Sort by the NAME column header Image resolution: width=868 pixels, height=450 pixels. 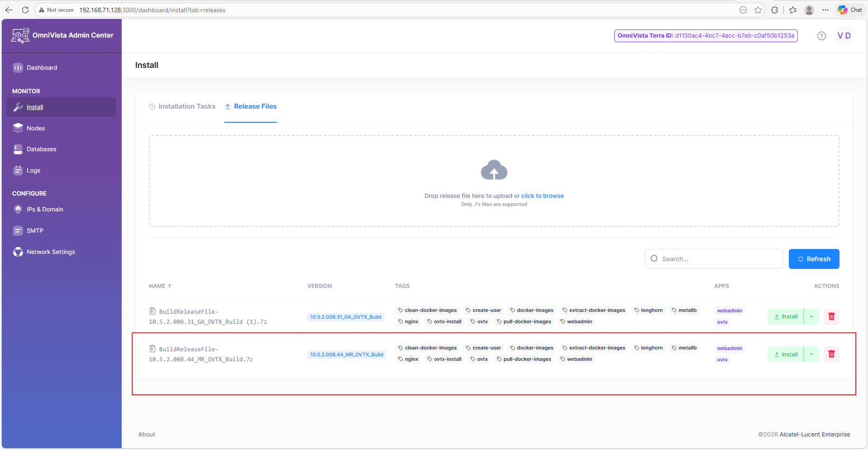click(160, 286)
